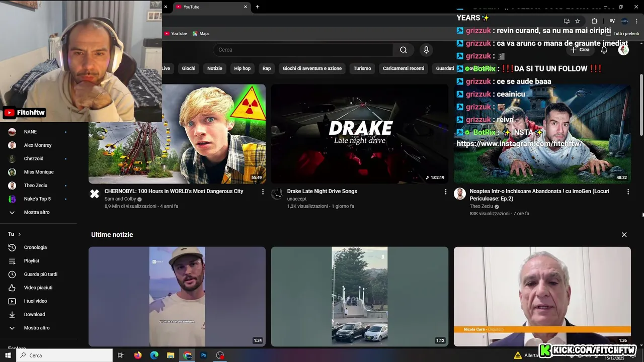Open the Windows Start menu

(8, 355)
